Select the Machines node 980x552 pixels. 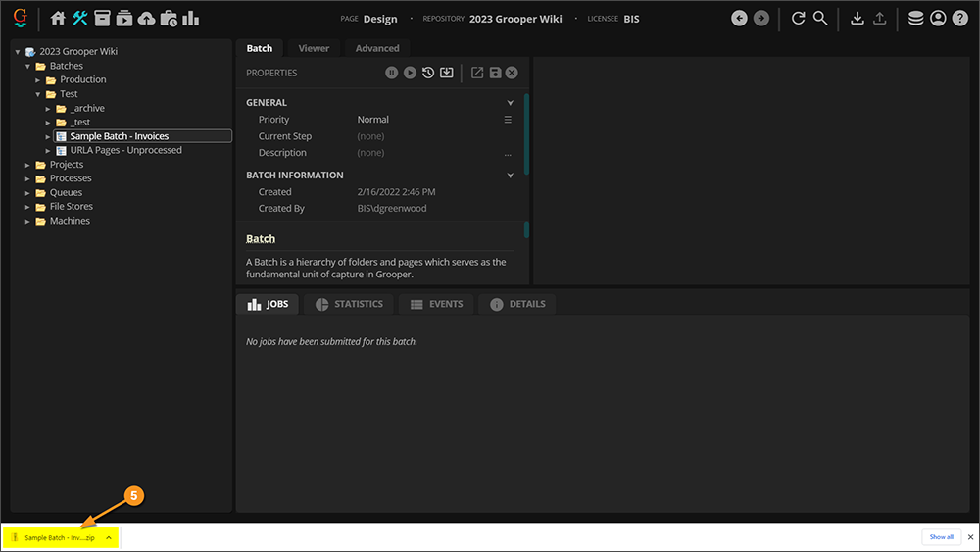(70, 221)
